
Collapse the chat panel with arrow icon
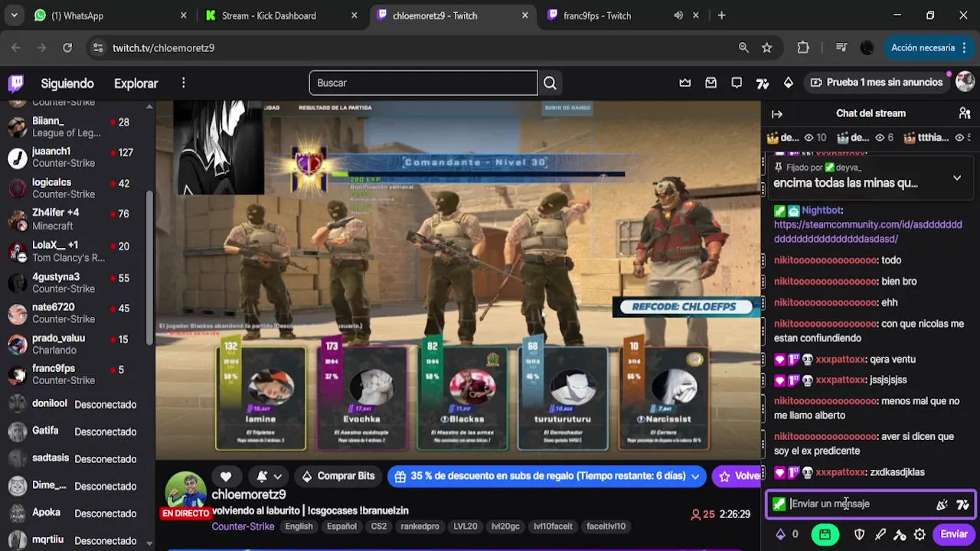pos(777,113)
